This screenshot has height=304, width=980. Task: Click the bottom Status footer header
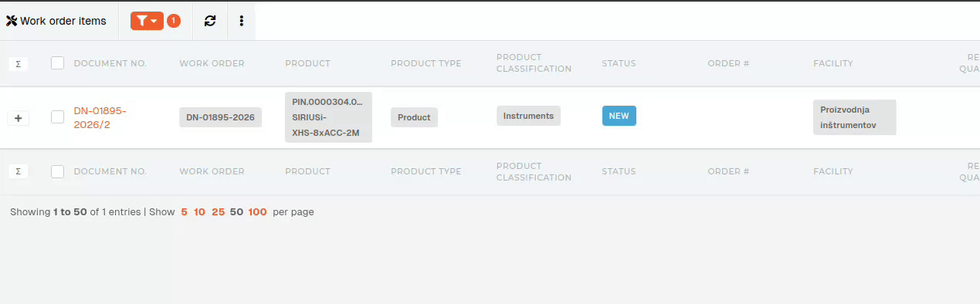tap(619, 171)
